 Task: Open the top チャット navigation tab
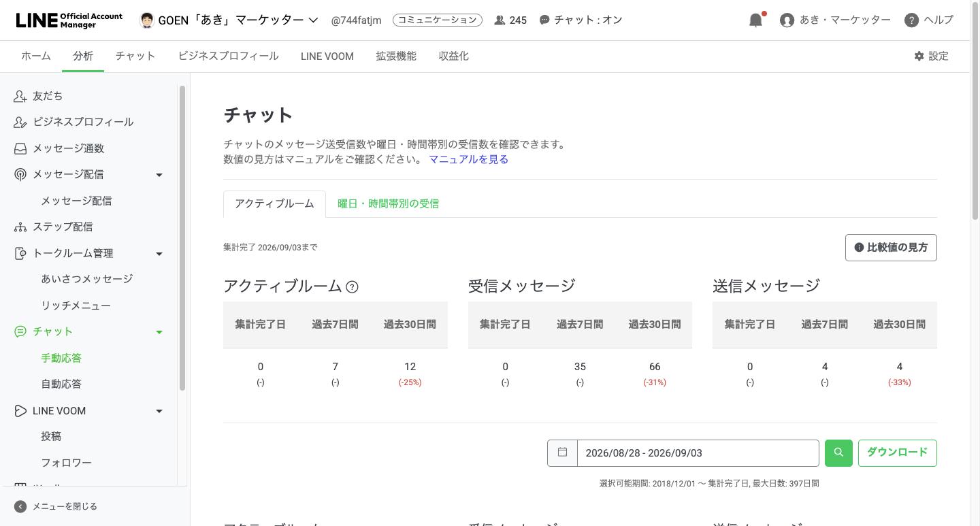coord(135,56)
